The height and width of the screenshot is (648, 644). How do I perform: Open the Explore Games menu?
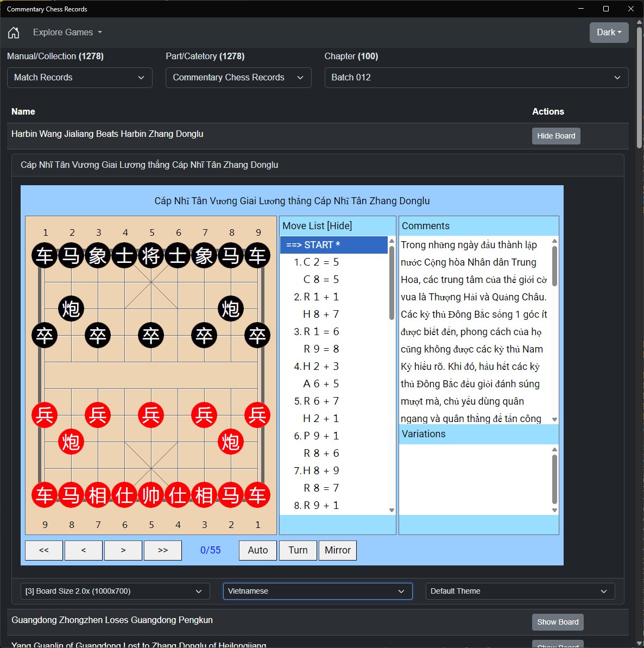click(67, 32)
